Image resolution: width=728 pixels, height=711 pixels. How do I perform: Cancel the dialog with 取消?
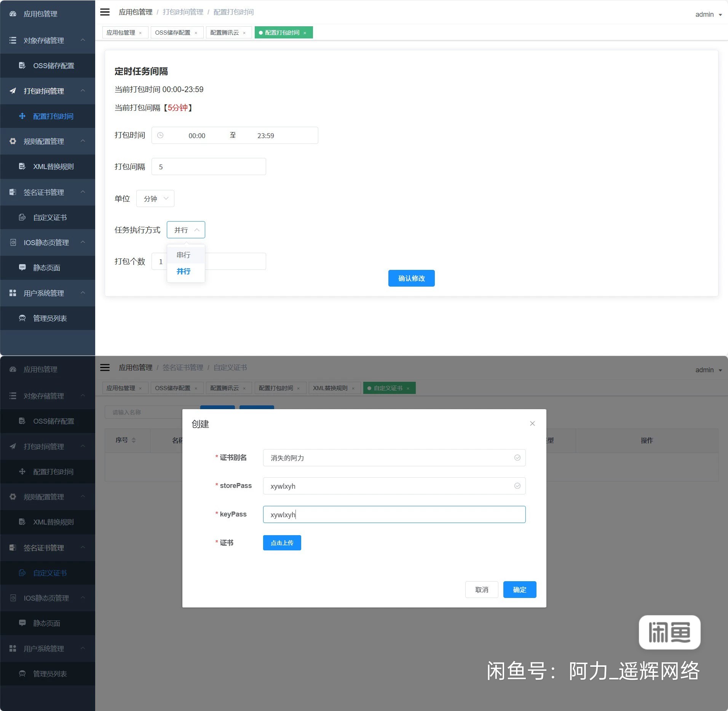click(481, 590)
